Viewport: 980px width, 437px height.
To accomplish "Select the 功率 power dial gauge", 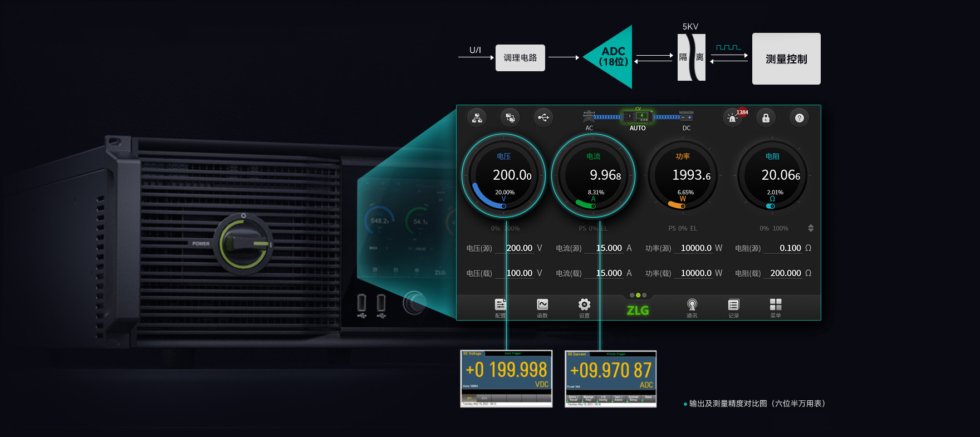I will 683,176.
